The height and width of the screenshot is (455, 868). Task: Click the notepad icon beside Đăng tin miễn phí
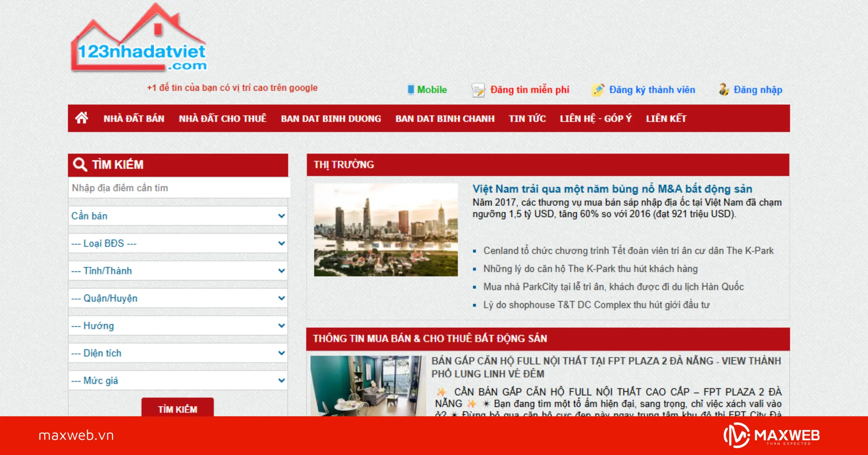pyautogui.click(x=478, y=90)
